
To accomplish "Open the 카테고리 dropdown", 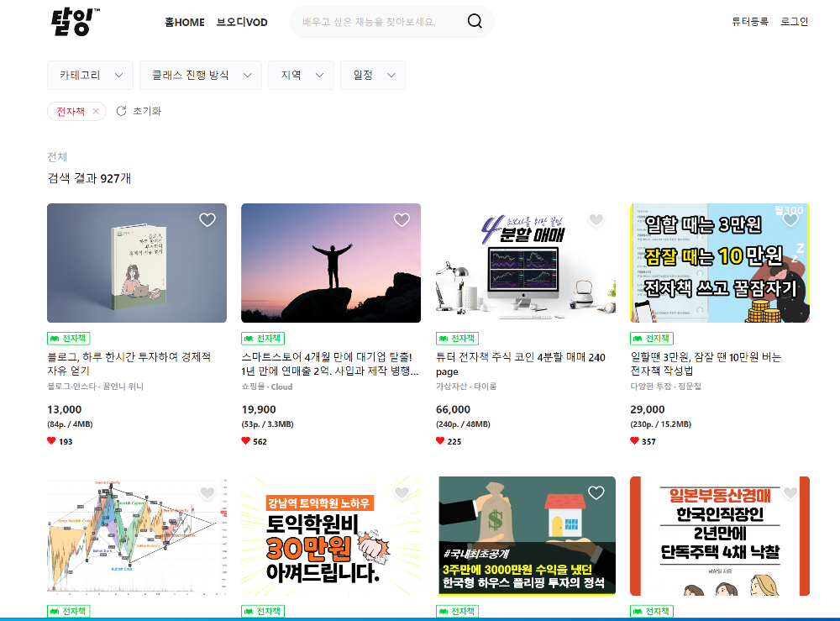I will click(90, 75).
